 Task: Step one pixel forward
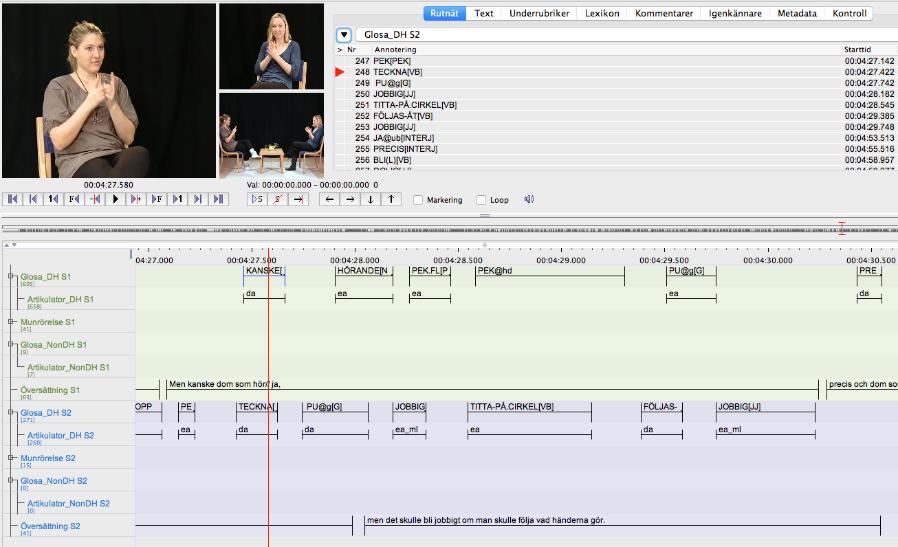click(136, 199)
